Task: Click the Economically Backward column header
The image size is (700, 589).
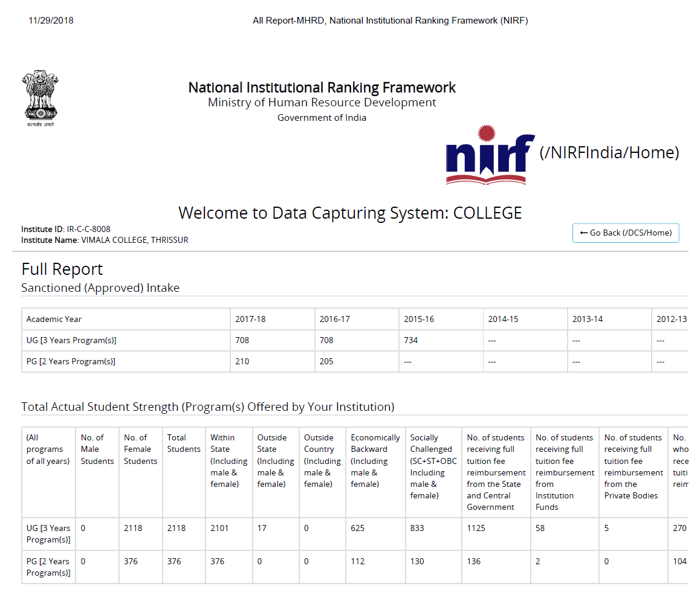Action: click(375, 460)
